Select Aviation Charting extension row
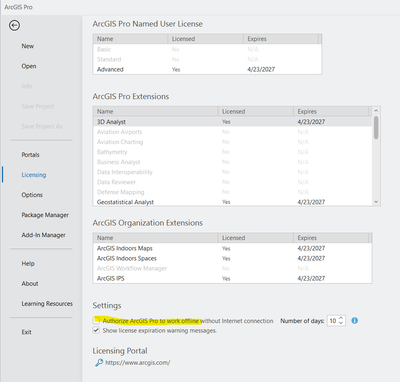Viewport: 400px width, 382px height. click(x=232, y=142)
